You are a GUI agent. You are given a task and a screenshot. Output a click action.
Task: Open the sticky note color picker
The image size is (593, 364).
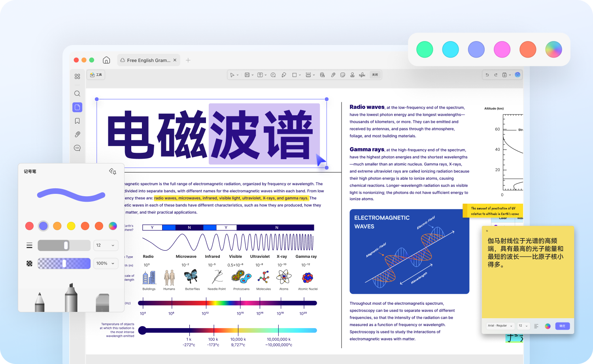pyautogui.click(x=548, y=326)
